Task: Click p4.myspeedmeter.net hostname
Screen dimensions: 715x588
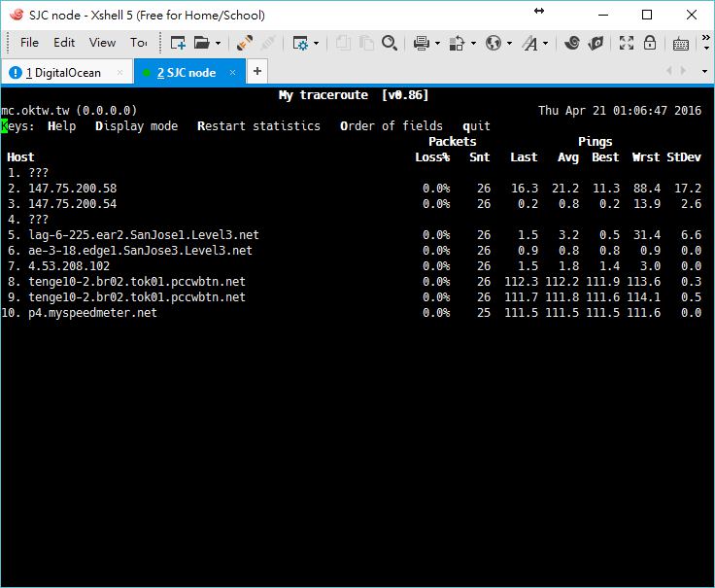Action: 92,313
